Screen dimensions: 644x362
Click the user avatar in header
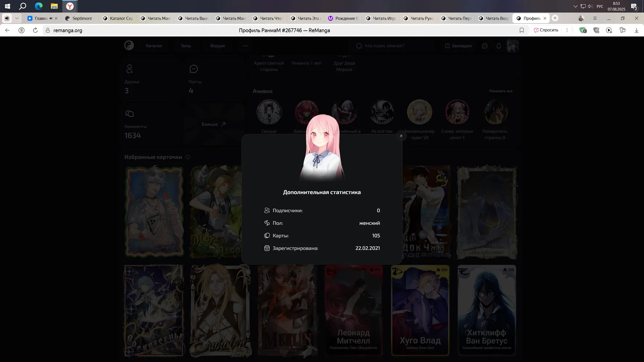(512, 46)
